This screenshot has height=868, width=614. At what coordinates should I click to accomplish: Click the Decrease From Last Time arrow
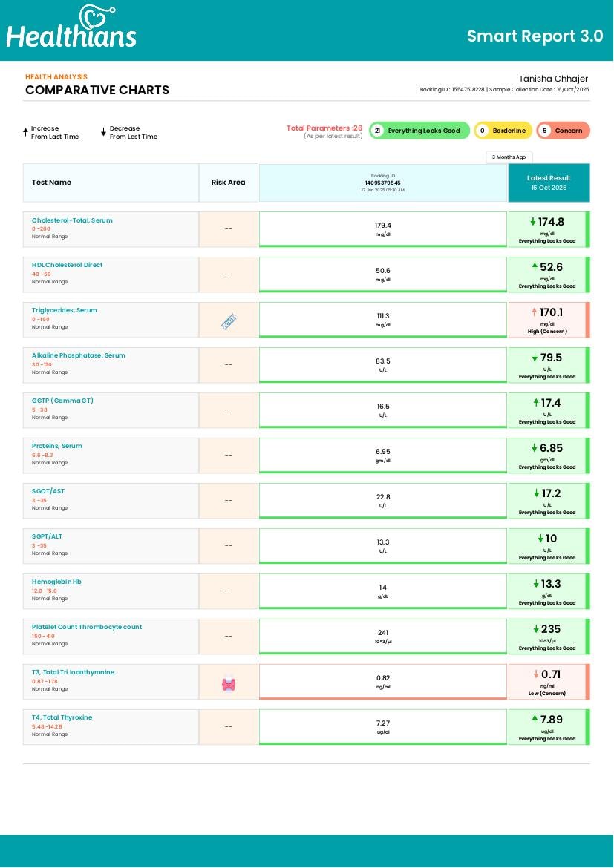click(104, 132)
